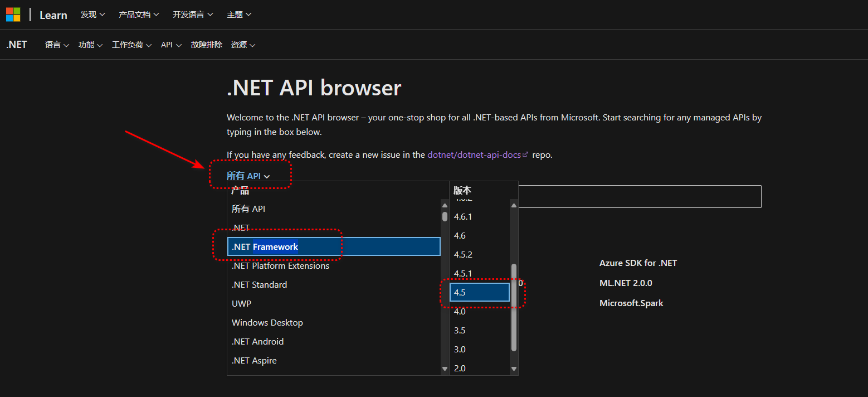Pick version 4.5.2
This screenshot has height=397, width=868.
pyautogui.click(x=480, y=255)
